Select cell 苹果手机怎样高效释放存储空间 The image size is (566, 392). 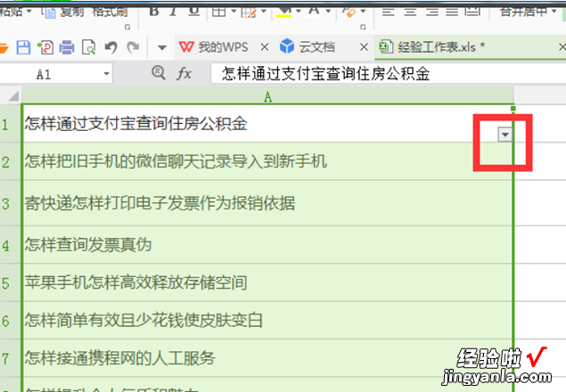coord(267,283)
